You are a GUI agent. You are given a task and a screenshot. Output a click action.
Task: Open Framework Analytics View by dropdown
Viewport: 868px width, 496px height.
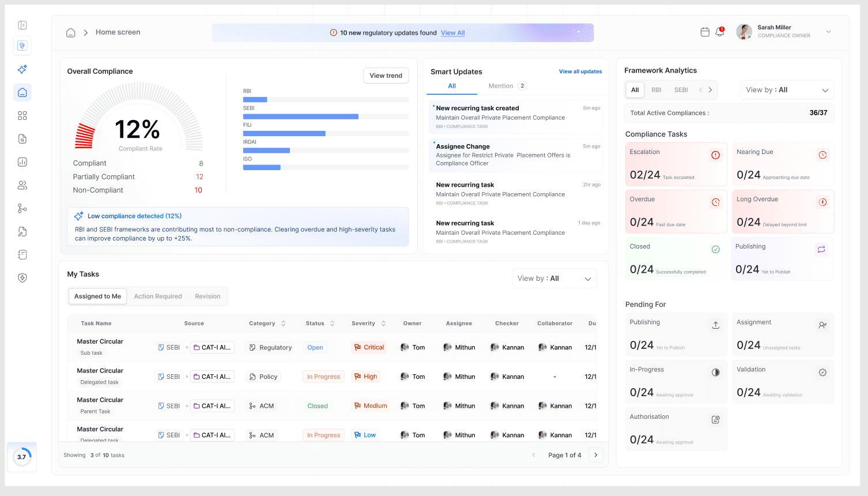787,90
